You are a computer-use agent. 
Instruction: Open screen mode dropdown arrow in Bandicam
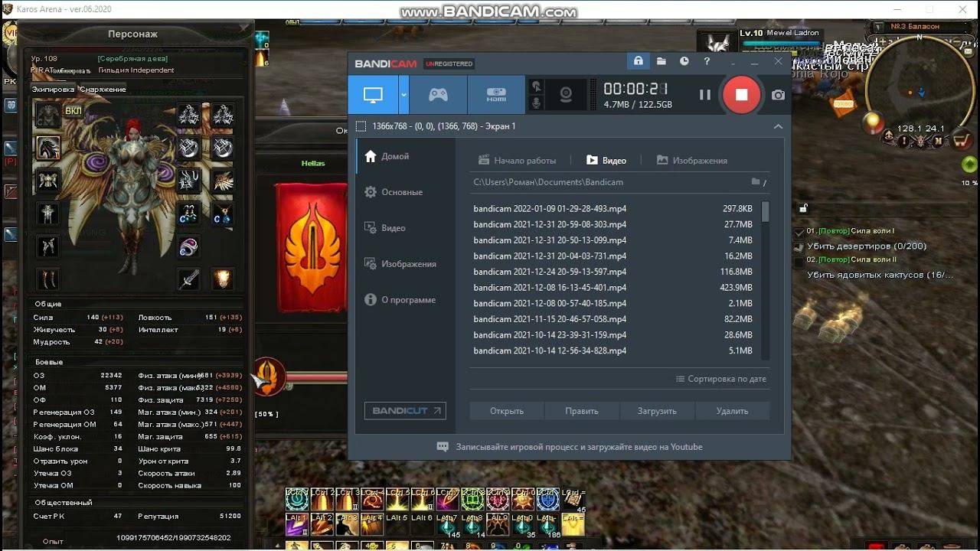(403, 95)
